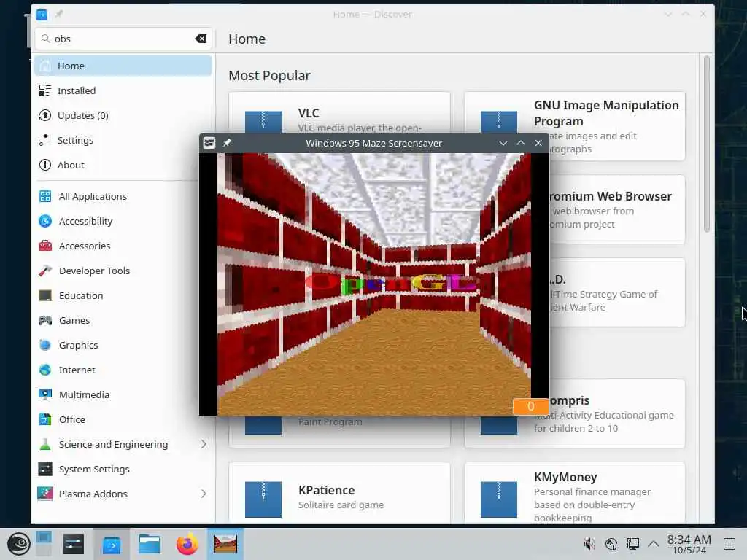Open the openSUSE application launcher
The height and width of the screenshot is (560, 747).
18,544
